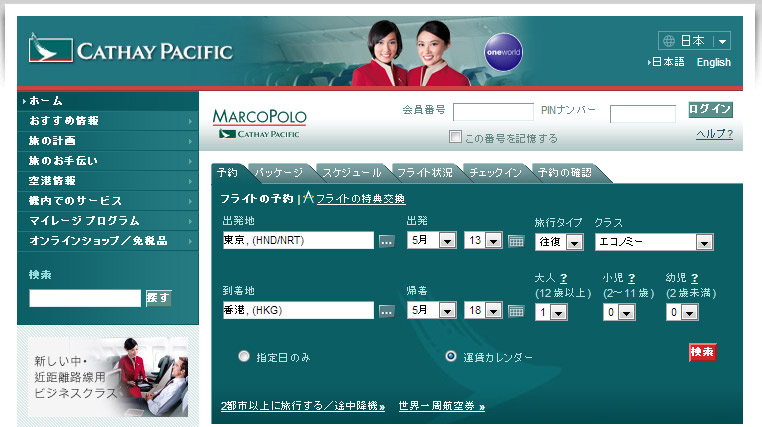This screenshot has height=427, width=762.
Task: Click the 幼児 help question mark
Action: pyautogui.click(x=694, y=278)
